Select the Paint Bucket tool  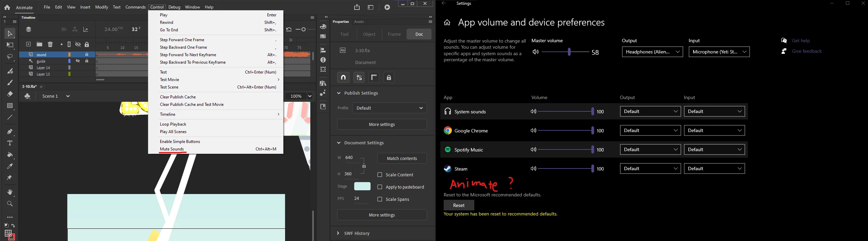pos(10,155)
